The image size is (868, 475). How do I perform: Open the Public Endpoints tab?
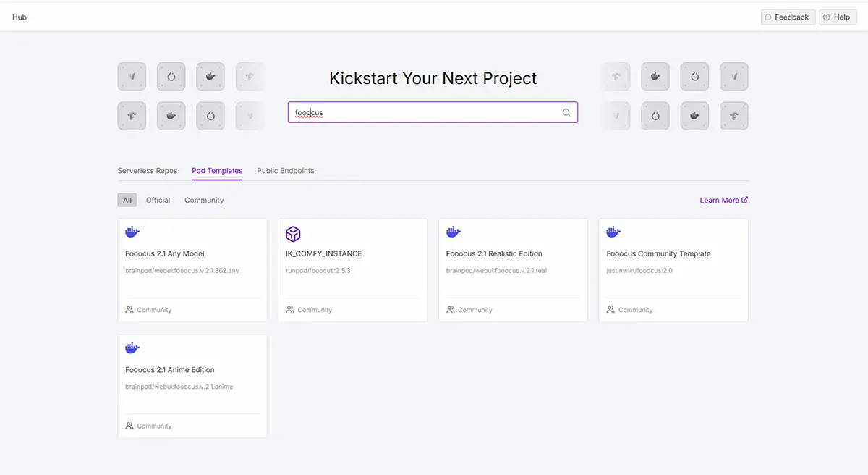(x=286, y=171)
